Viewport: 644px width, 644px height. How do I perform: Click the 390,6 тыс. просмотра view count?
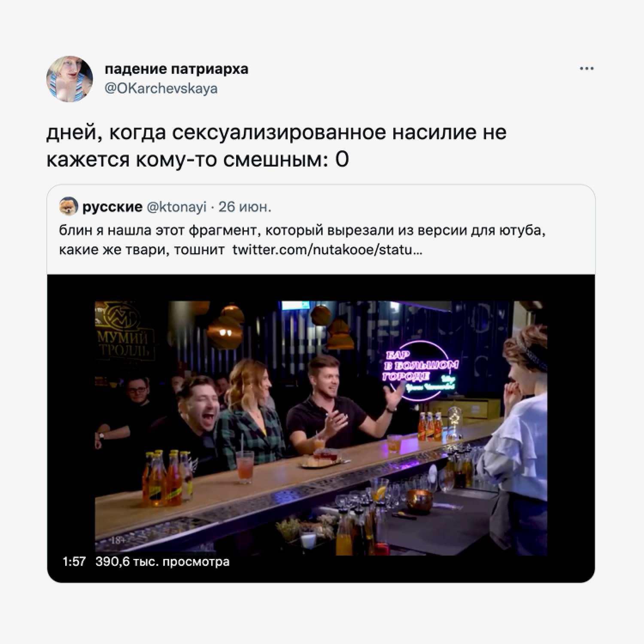click(x=163, y=562)
